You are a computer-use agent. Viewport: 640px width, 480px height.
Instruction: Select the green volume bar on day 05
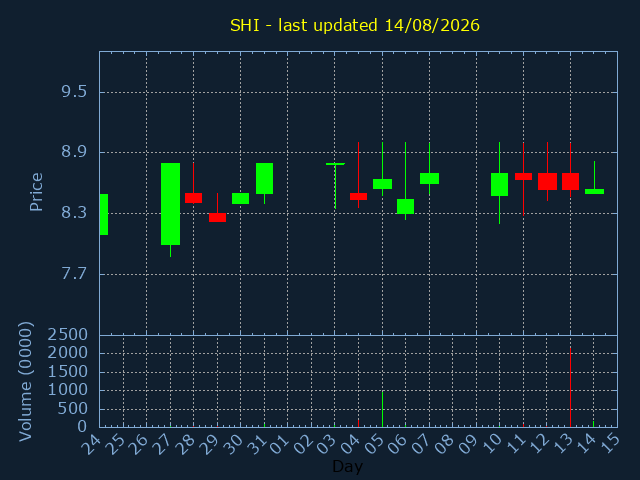click(382, 409)
